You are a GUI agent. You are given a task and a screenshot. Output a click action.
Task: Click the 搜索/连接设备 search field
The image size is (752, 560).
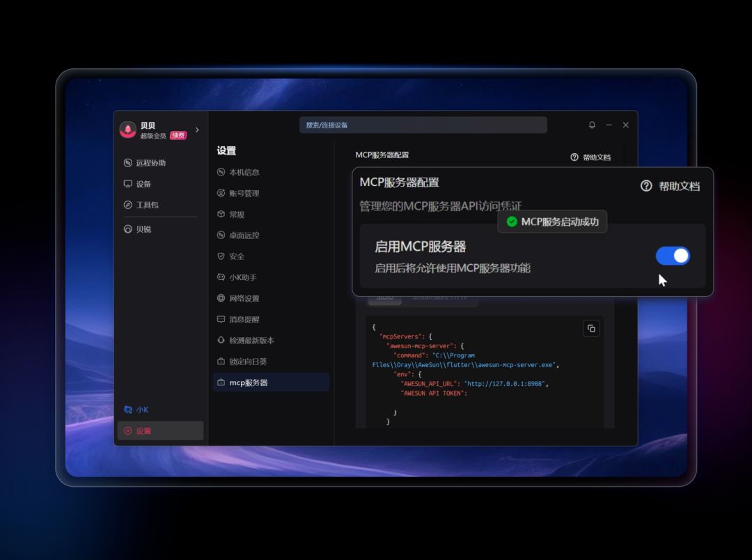423,125
